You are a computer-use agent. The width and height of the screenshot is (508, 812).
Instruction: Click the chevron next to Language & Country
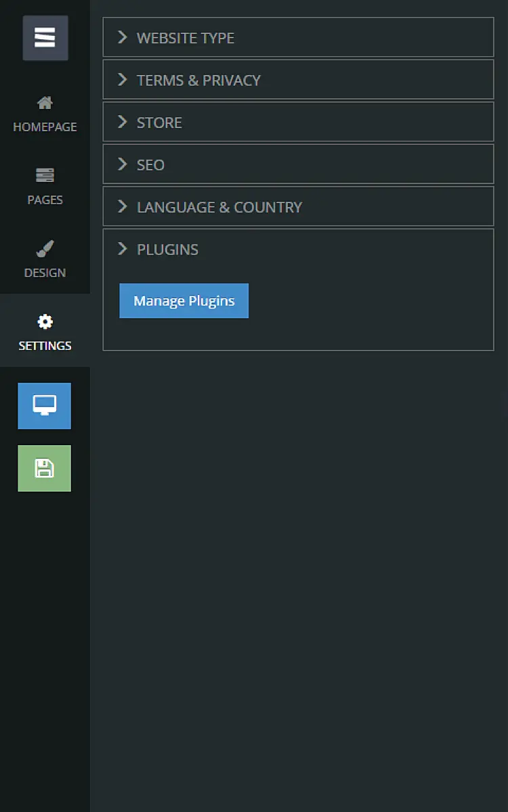click(123, 206)
